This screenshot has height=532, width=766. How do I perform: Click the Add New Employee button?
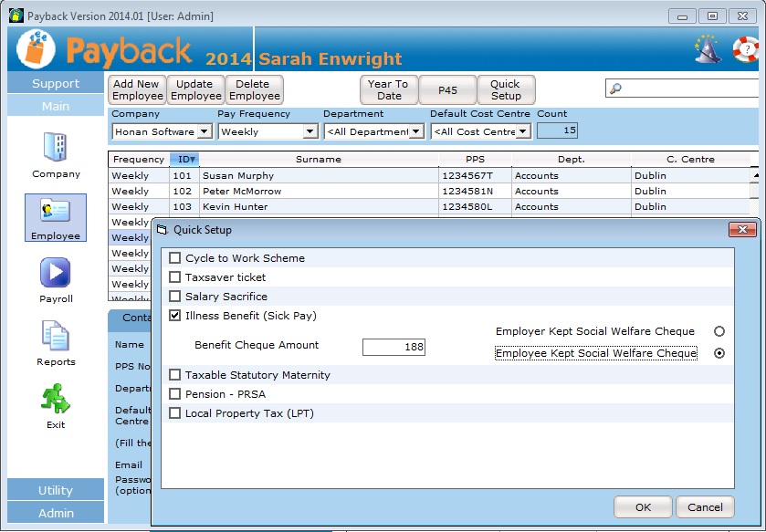tap(136, 89)
